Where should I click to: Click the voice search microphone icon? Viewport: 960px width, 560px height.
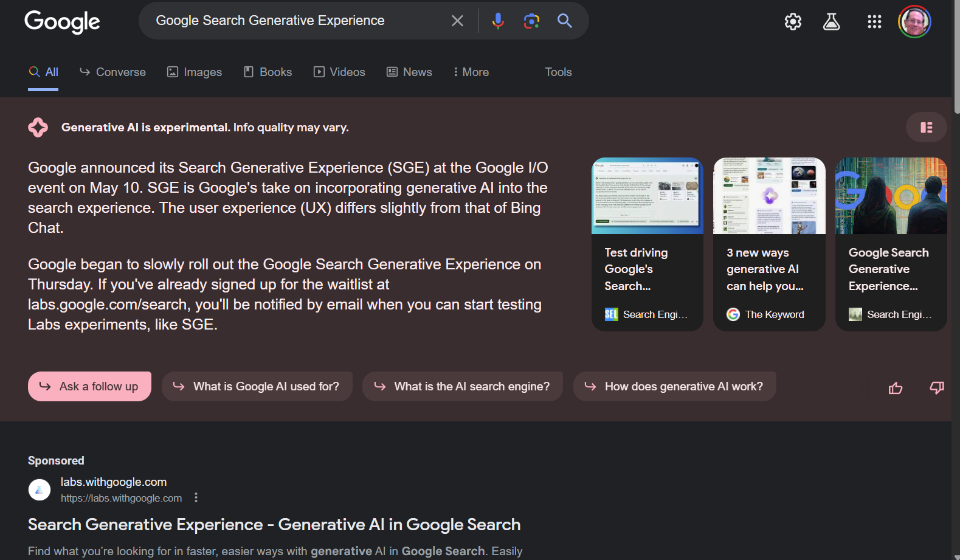[498, 21]
